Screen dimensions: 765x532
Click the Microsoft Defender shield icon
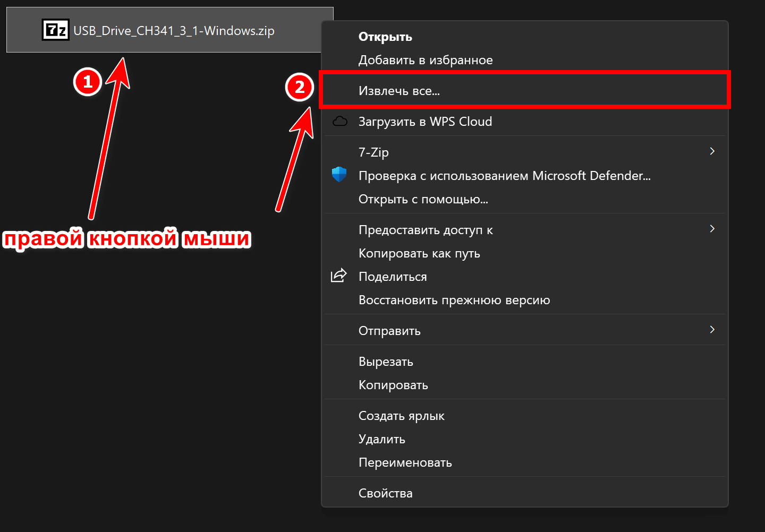(x=339, y=175)
